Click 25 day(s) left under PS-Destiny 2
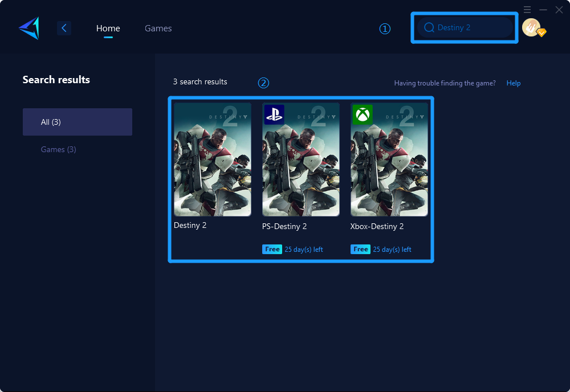This screenshot has height=392, width=570. [x=304, y=250]
